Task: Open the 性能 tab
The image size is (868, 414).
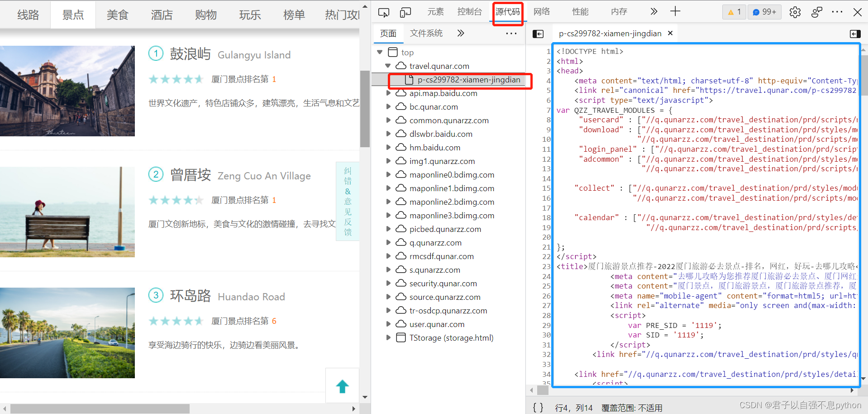Action: (580, 12)
